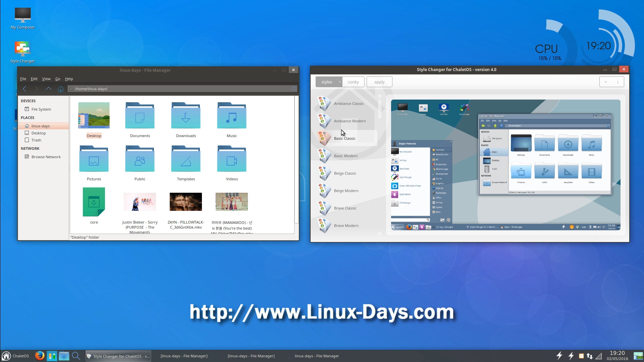The height and width of the screenshot is (362, 644).
Task: Open the taskbar search magnifier
Action: coord(76,356)
